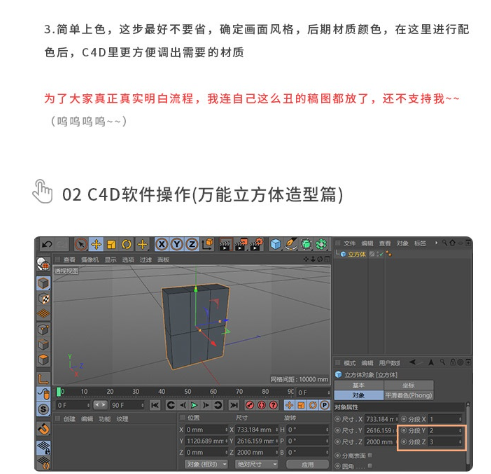Open the green array modeling icon
This screenshot has width=491, height=474.
coord(321,244)
